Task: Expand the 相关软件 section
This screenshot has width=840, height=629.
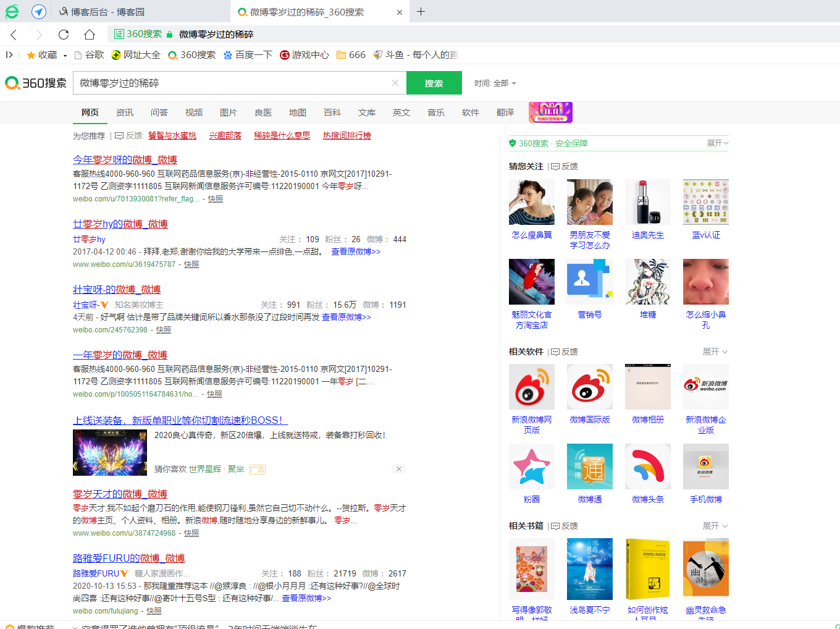Action: pyautogui.click(x=715, y=352)
